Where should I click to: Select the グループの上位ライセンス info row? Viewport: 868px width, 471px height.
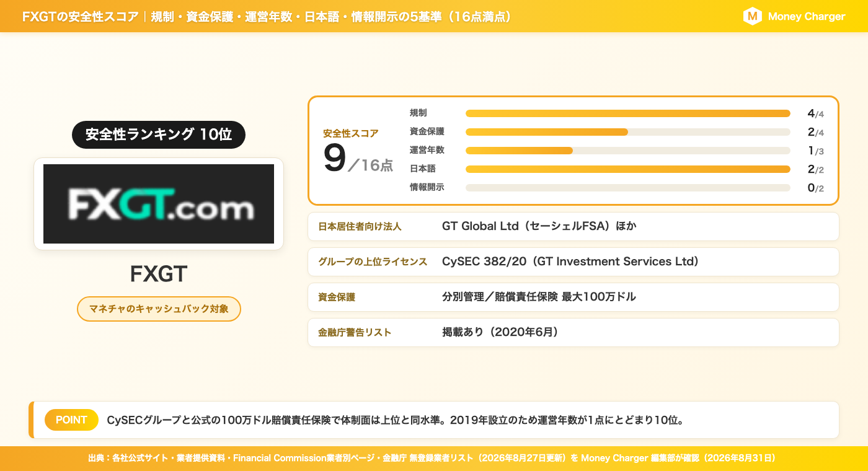click(x=573, y=262)
